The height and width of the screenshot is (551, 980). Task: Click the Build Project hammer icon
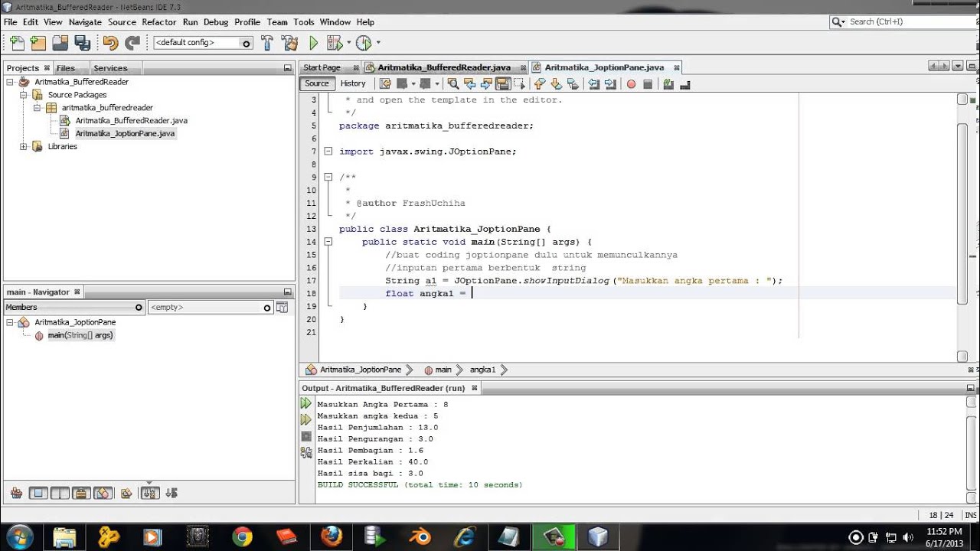[267, 43]
